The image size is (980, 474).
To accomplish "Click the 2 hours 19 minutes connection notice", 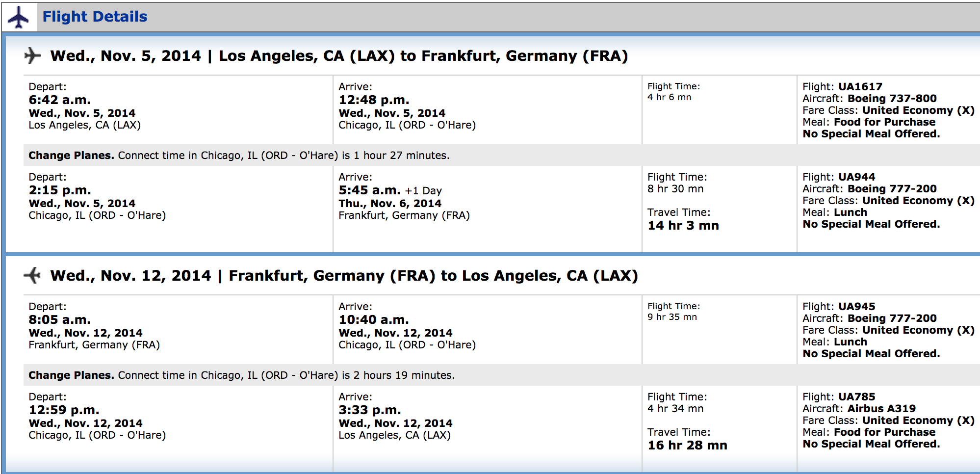I will click(241, 375).
